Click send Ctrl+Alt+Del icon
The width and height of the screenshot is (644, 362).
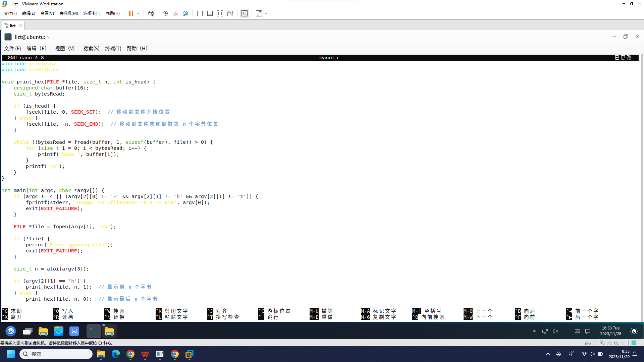[x=151, y=13]
